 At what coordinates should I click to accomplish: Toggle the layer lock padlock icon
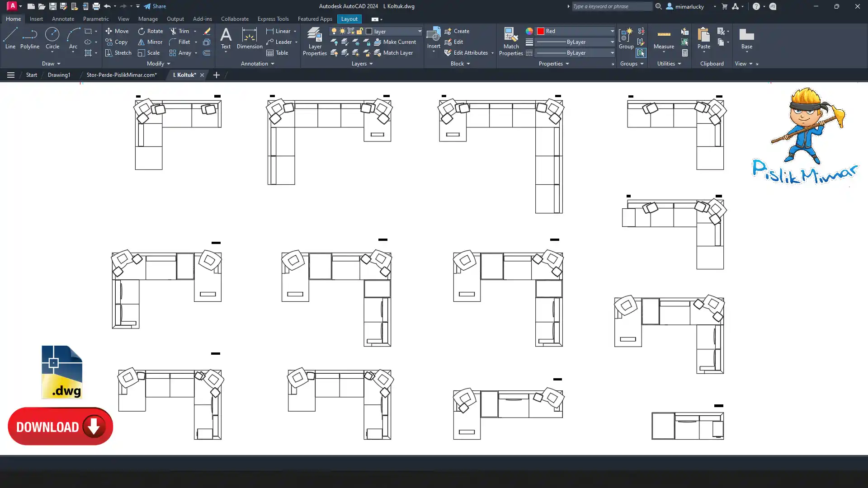(359, 31)
